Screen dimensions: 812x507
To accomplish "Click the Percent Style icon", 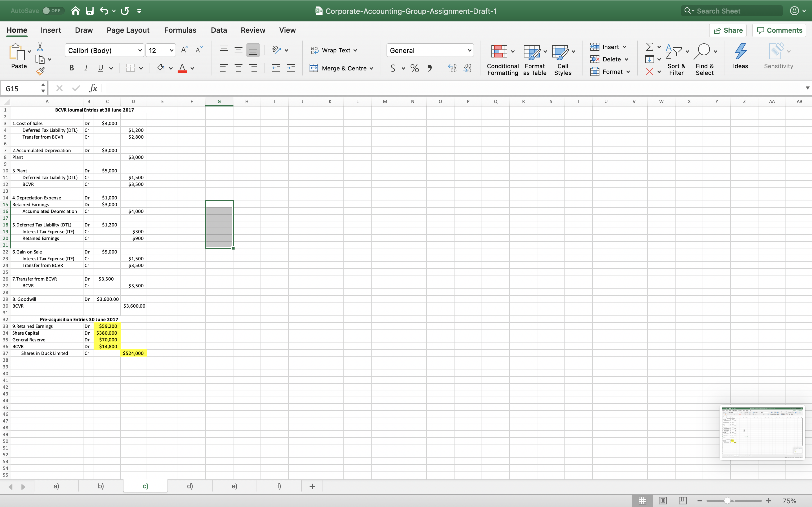I will click(414, 68).
